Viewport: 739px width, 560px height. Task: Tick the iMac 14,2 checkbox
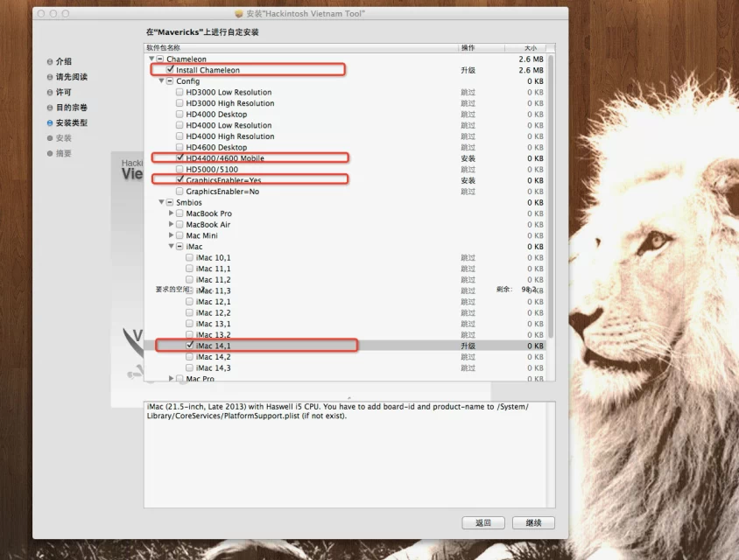tap(190, 357)
